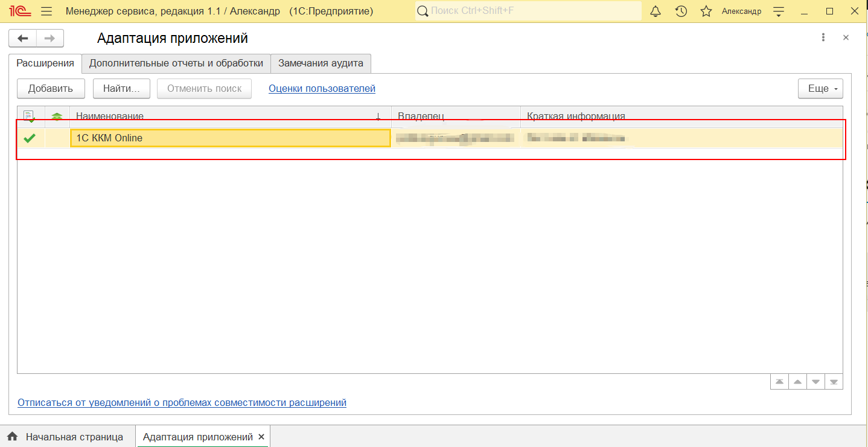Open the form's three-dot options menu
Image resolution: width=868 pixels, height=447 pixels.
click(823, 37)
